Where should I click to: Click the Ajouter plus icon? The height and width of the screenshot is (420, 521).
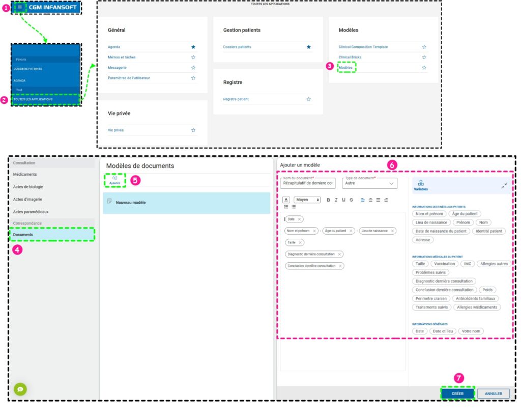(114, 178)
